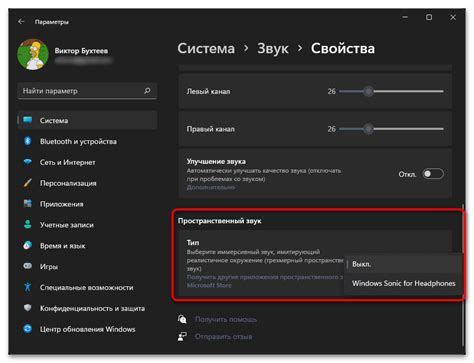474x363 pixels.
Task: Click the Сеть и Интернет wifi icon
Action: coord(28,162)
